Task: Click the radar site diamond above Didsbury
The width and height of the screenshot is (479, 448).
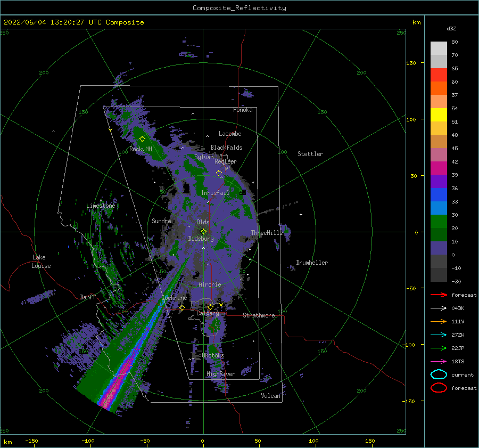Action: pos(203,232)
